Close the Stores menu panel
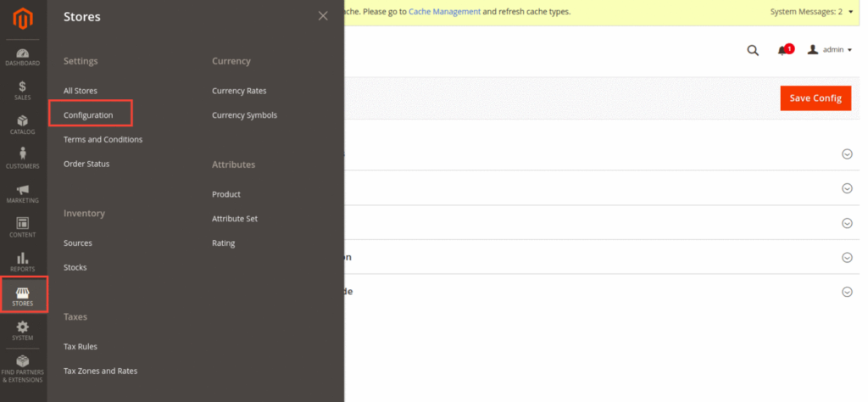The width and height of the screenshot is (868, 402). [323, 16]
